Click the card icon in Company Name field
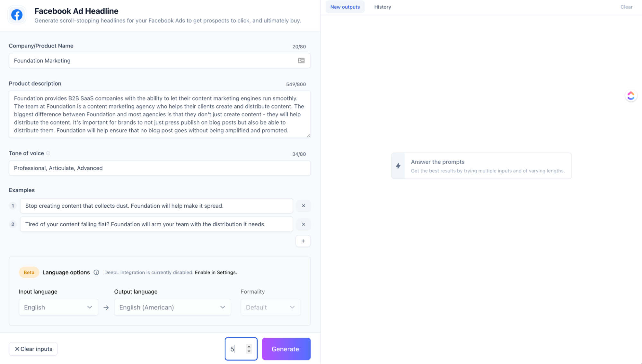Screen dimensions: 642x364 tap(301, 61)
